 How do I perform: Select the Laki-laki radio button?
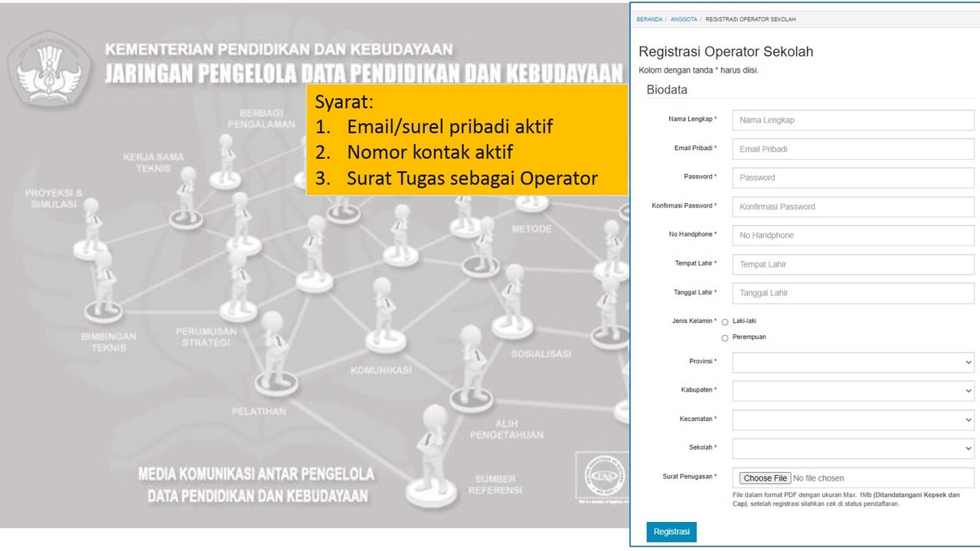(x=725, y=322)
